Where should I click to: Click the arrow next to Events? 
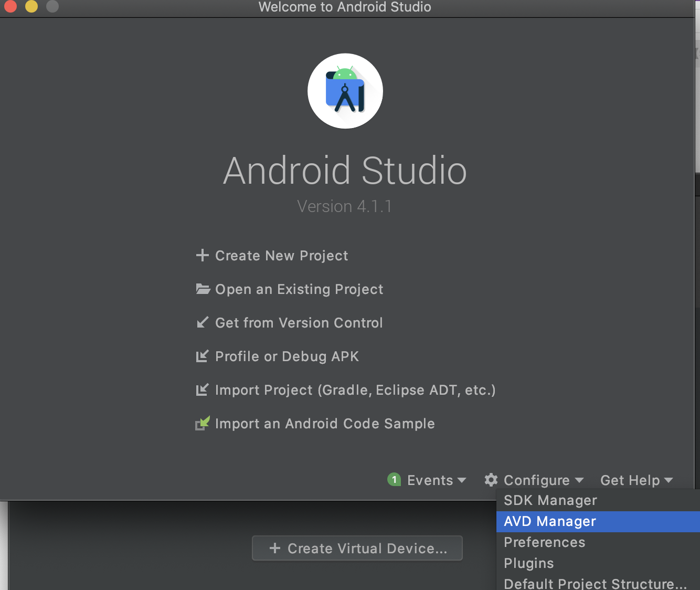pos(462,480)
